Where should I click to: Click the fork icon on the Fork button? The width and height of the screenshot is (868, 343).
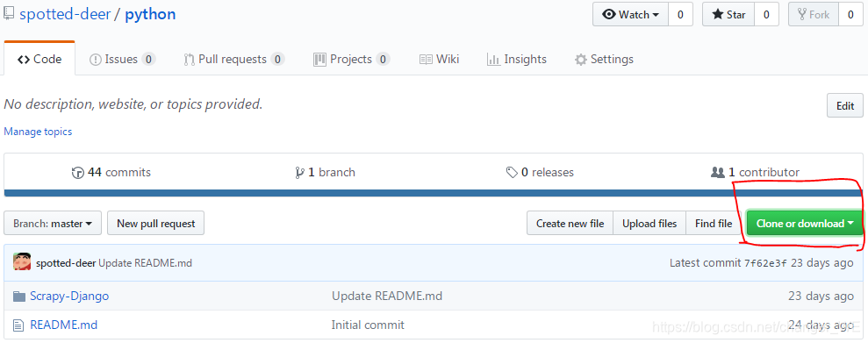pos(801,14)
